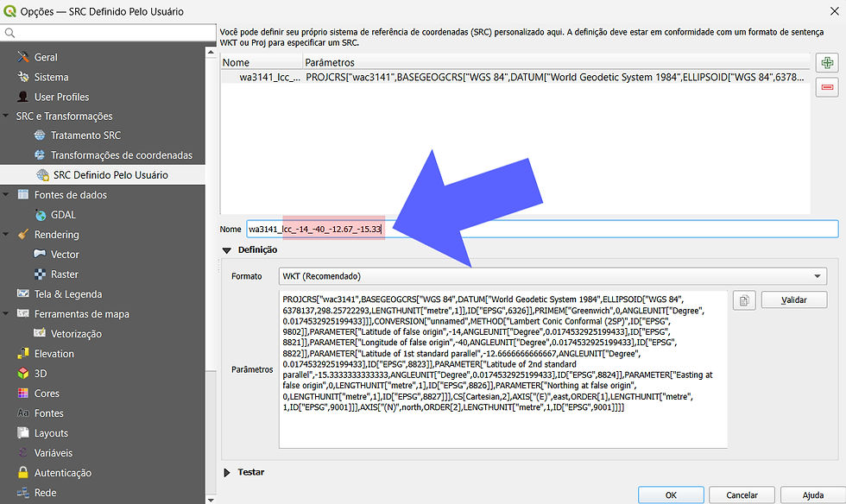Click the Tela & Legenda icon
Image resolution: width=846 pixels, height=504 pixels.
22,293
